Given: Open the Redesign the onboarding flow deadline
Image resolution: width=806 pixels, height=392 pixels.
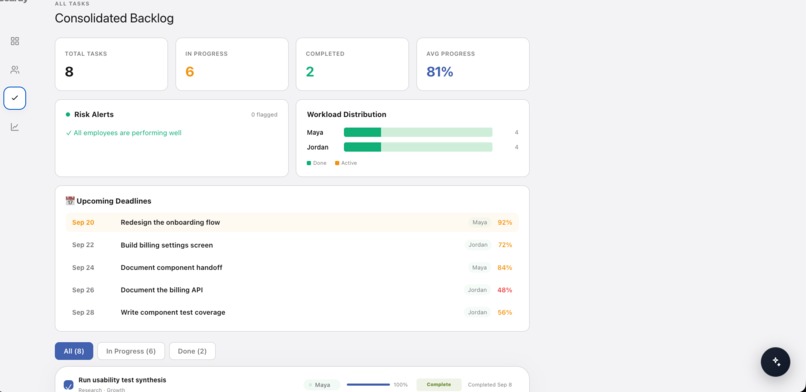Looking at the screenshot, I should coord(292,222).
